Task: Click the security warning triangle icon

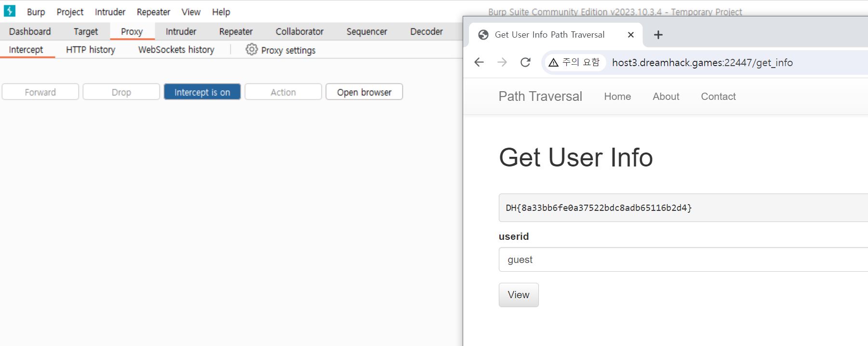Action: pyautogui.click(x=553, y=63)
